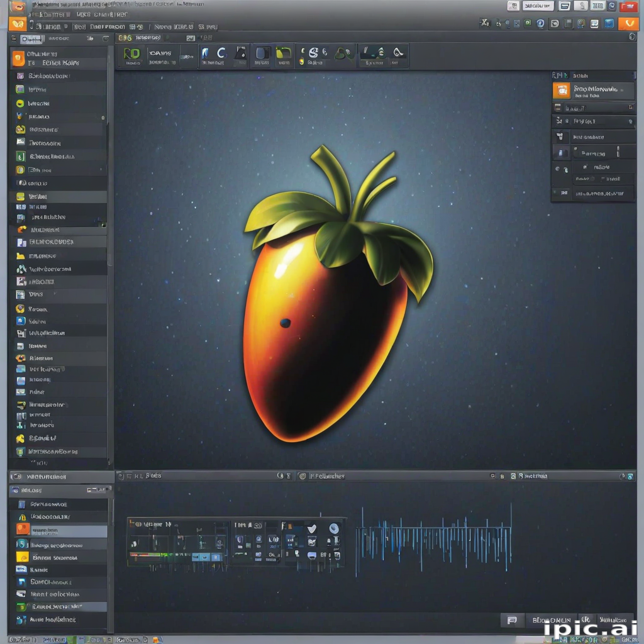
Task: Click the blue horizontal bars icon in title bar
Action: 565,6
